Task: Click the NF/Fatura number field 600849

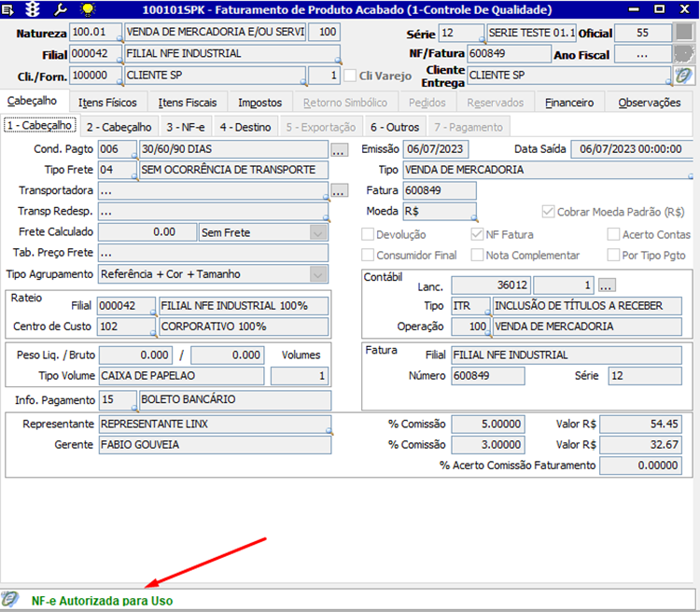Action: pos(509,53)
